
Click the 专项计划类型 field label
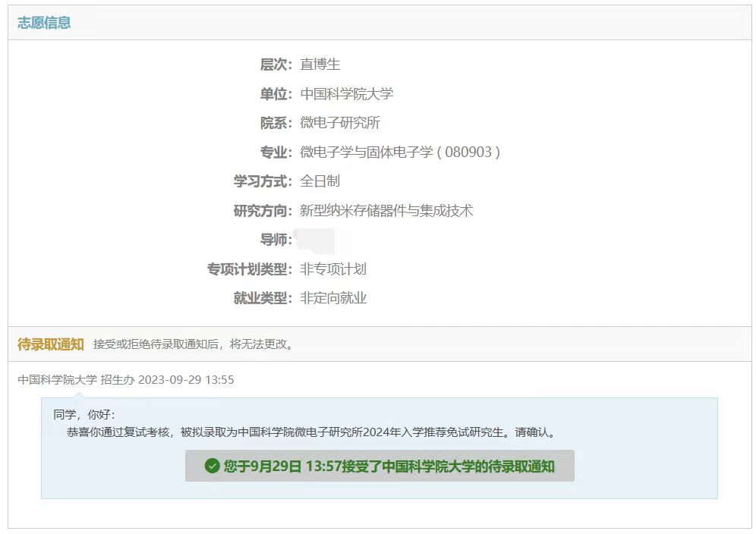pos(249,269)
